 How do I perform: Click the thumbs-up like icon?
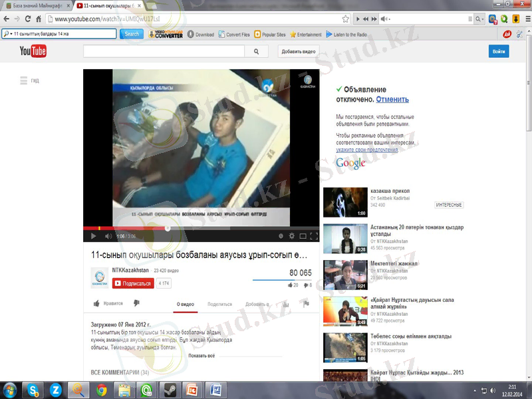pos(96,304)
